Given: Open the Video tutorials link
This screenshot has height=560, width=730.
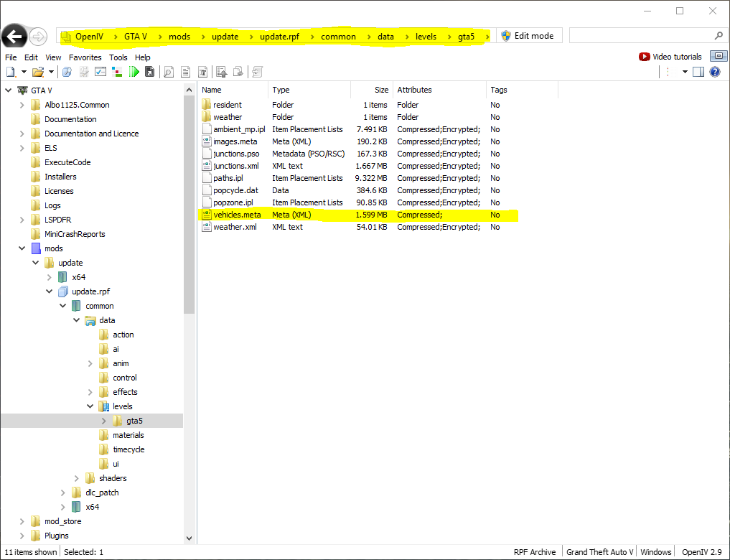Looking at the screenshot, I should click(x=676, y=57).
